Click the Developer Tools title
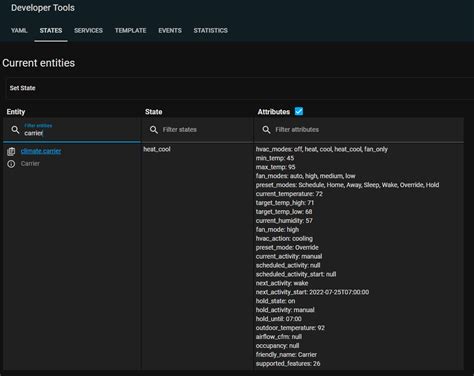 pyautogui.click(x=43, y=8)
